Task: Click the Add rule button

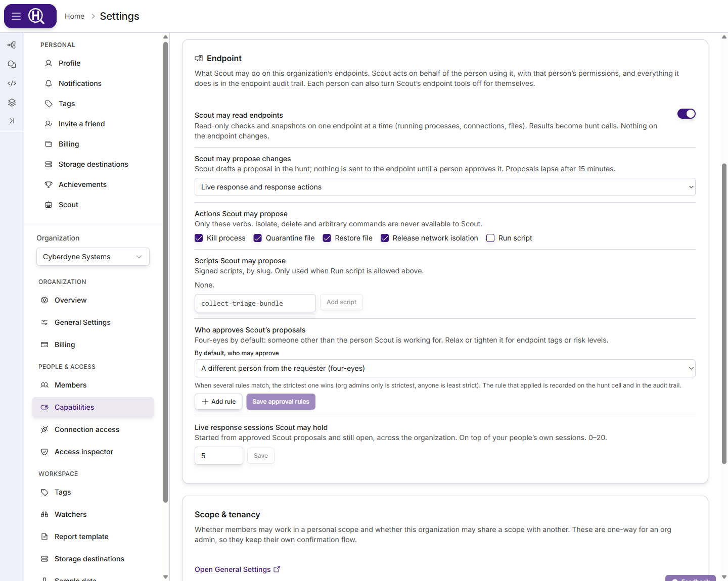Action: [x=218, y=402]
